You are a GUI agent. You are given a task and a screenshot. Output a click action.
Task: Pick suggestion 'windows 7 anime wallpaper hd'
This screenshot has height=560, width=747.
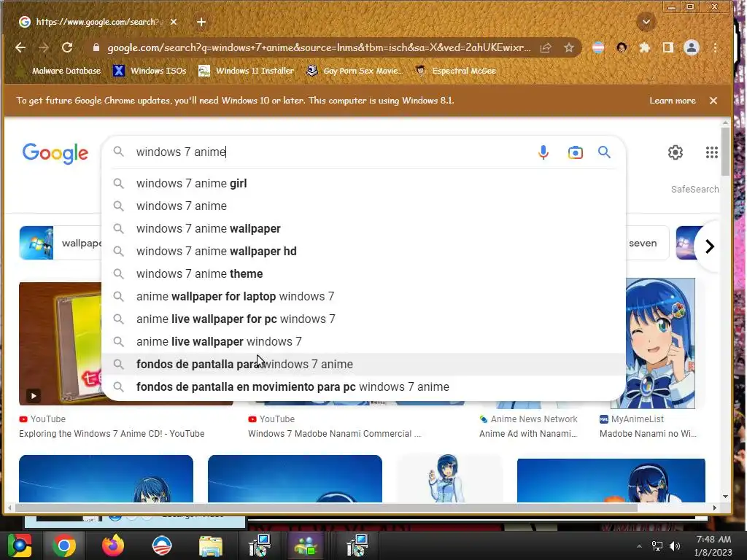tap(363, 252)
